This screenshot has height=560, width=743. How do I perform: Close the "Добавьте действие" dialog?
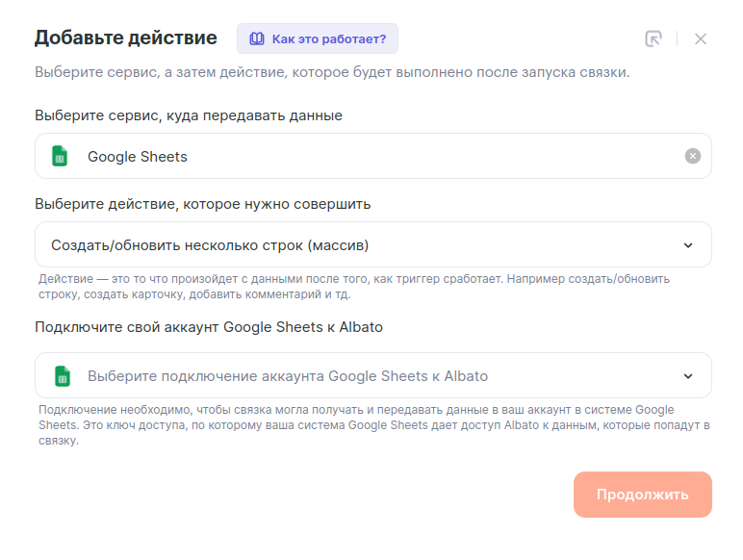[701, 38]
